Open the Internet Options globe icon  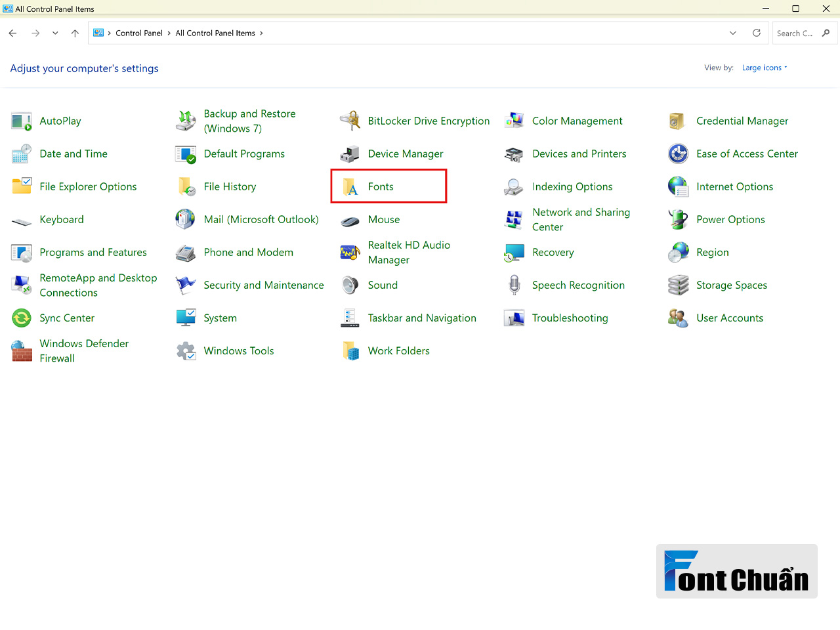click(x=678, y=186)
